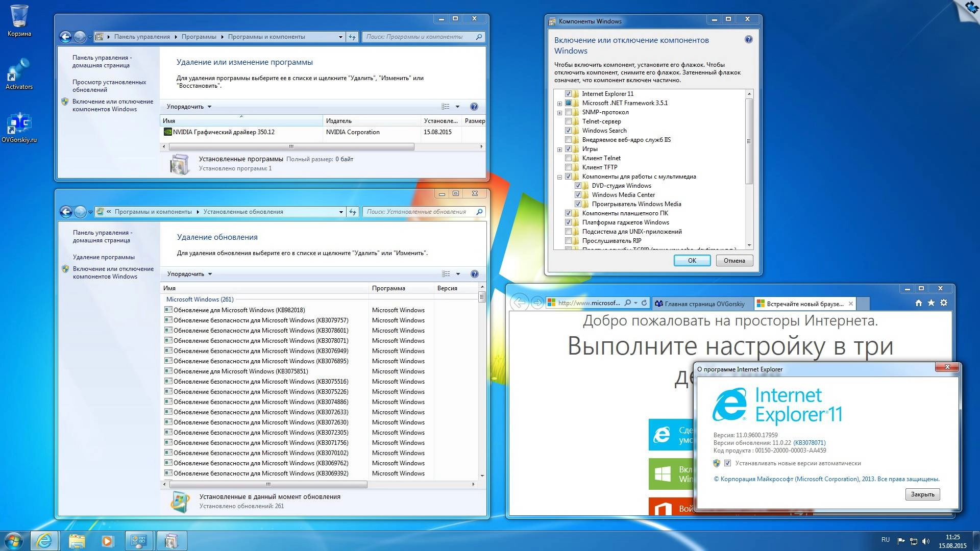980x551 pixels.
Task: Click Панель управления breadcrumb in address bar
Action: coord(142,37)
